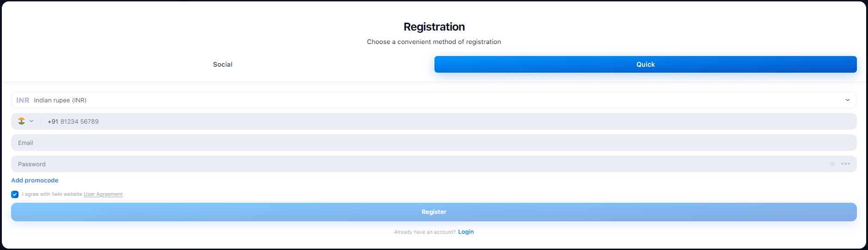This screenshot has width=868, height=250.
Task: Open the Add promocode link
Action: [x=35, y=181]
